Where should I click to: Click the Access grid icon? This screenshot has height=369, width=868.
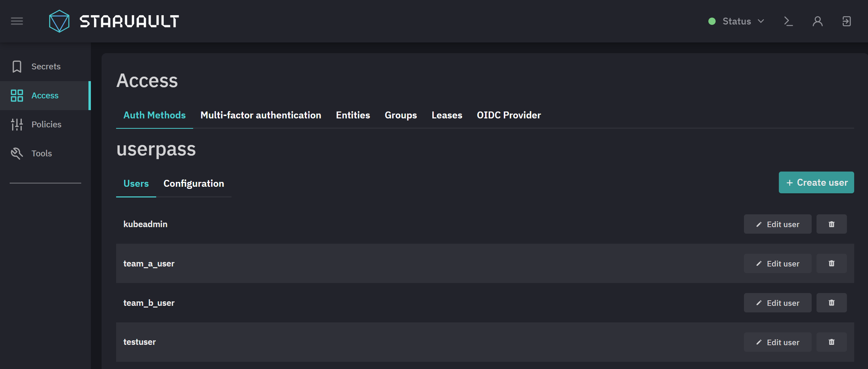point(17,96)
